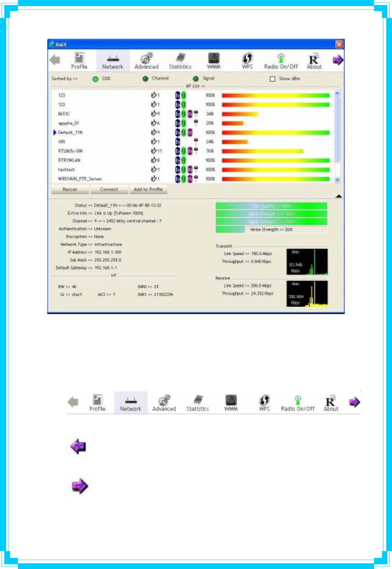Click AP list scrollbar up arrow
This screenshot has height=569, width=392.
[x=337, y=94]
